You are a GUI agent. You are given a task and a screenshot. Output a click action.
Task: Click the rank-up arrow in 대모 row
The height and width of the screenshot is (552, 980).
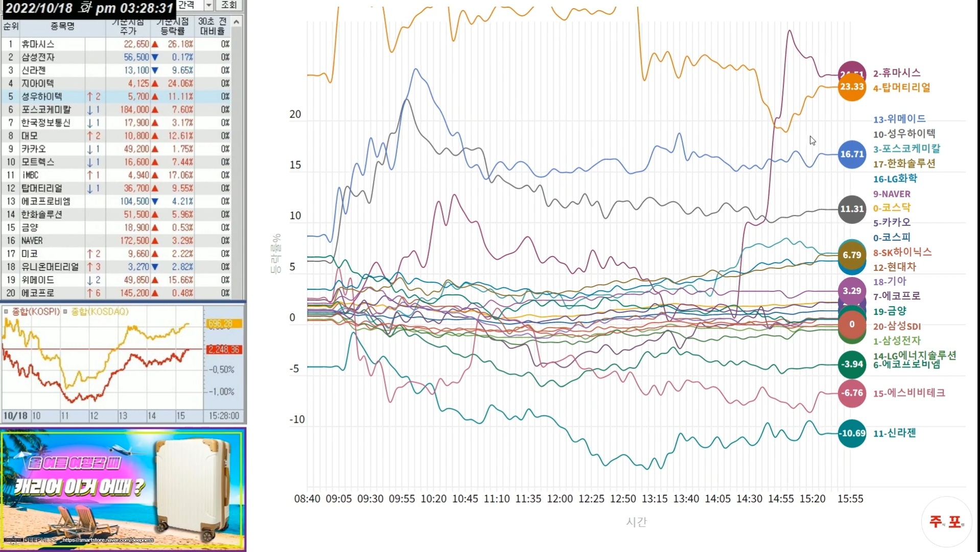tap(90, 136)
